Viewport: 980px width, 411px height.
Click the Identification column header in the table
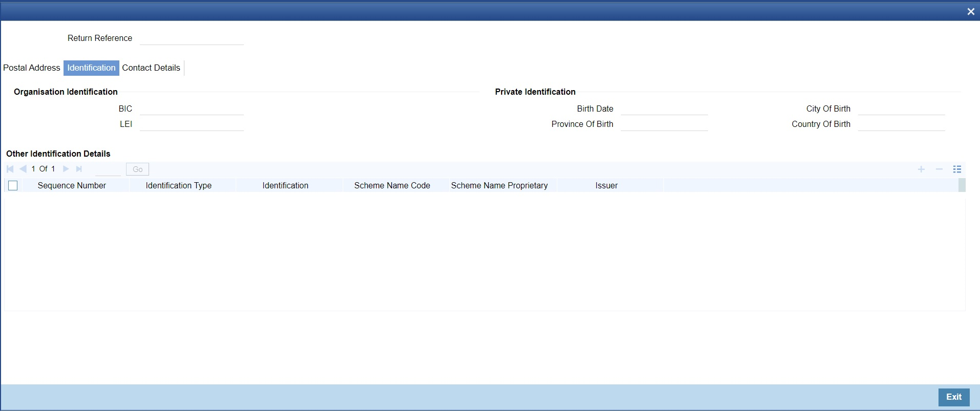click(x=285, y=186)
